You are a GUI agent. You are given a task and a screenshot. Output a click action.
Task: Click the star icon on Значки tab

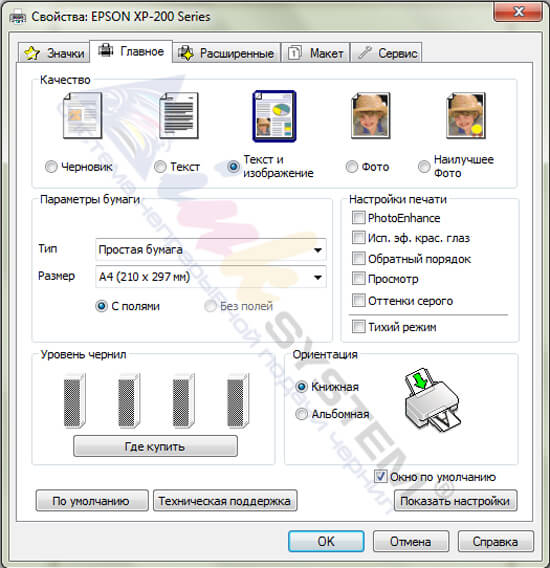click(x=32, y=53)
